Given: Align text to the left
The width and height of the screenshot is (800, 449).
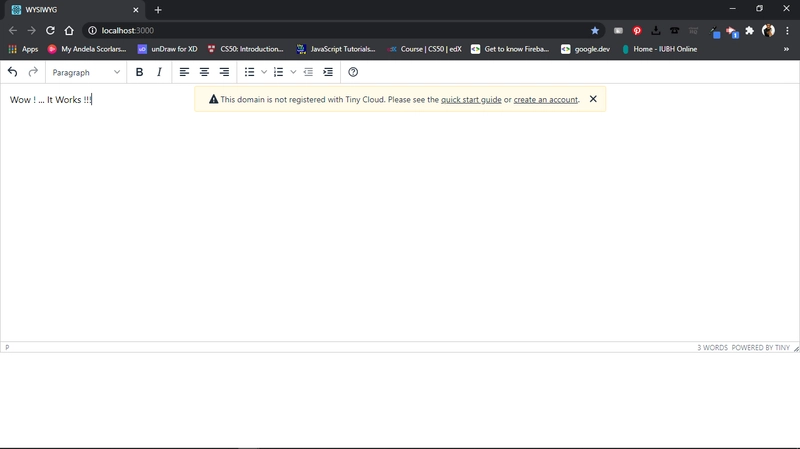Looking at the screenshot, I should tap(184, 72).
